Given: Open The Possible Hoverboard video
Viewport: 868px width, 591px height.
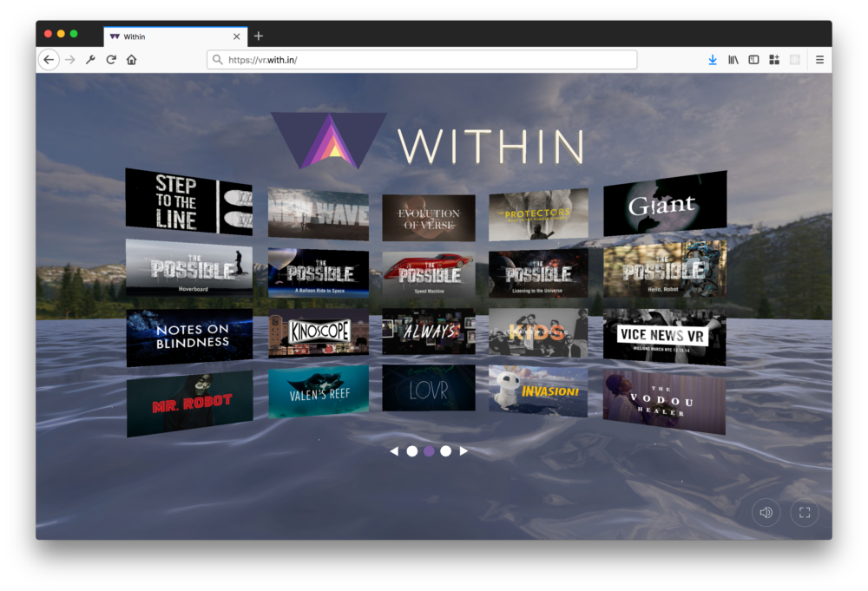Looking at the screenshot, I should tap(189, 267).
